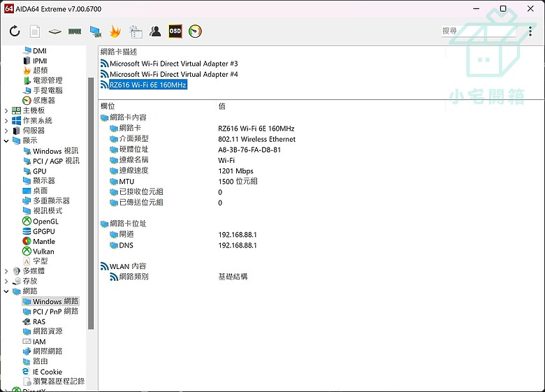Open the sensor gauge toolbar icon
Viewport: 545px width, 392px height.
click(x=196, y=31)
